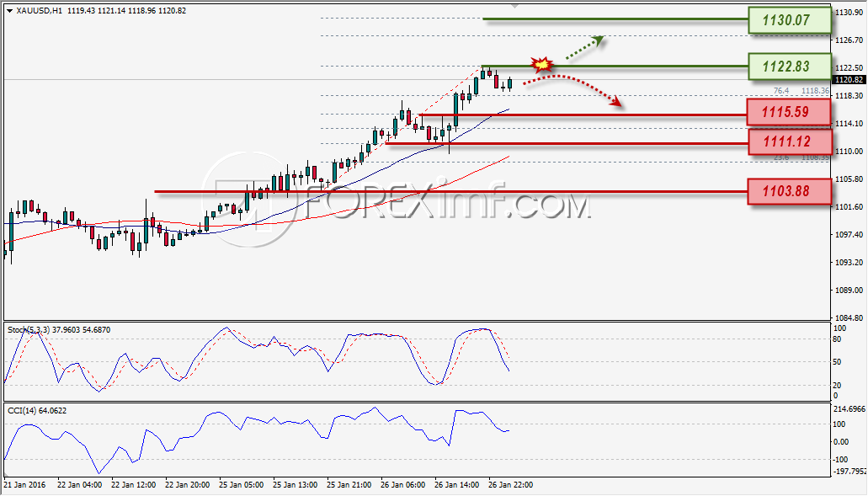This screenshot has width=868, height=496.
Task: Click the Stochastic scale value 20
Action: tap(837, 386)
